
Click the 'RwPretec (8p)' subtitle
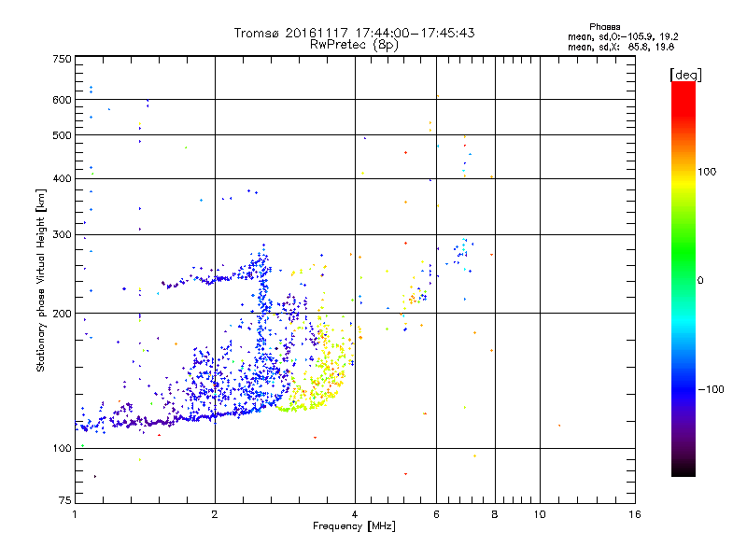tap(354, 45)
